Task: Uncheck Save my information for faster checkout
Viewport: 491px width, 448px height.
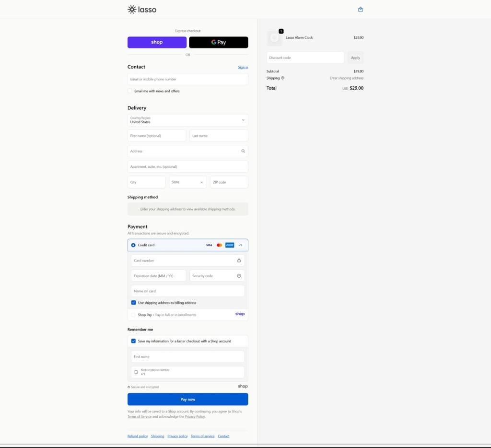Action: (134, 341)
